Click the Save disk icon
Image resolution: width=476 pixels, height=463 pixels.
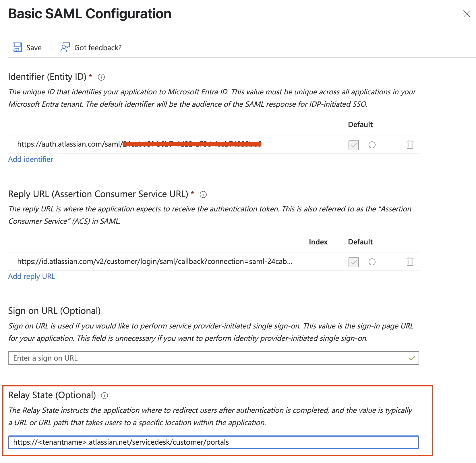click(x=17, y=47)
